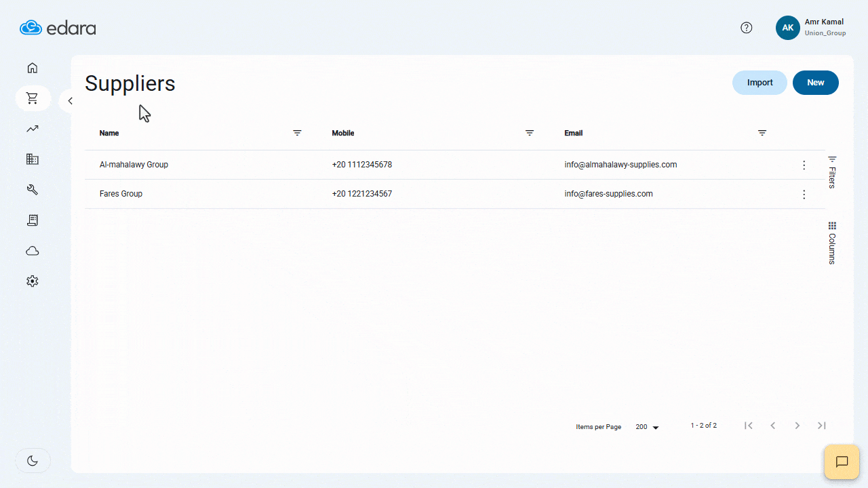The height and width of the screenshot is (488, 868).
Task: Click email info@almahalawy-supplies.com
Action: (x=620, y=165)
